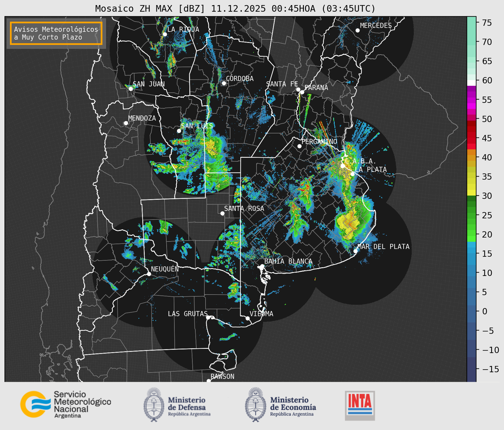Click the 0 dBZ label on scale
The height and width of the screenshot is (430, 504).
pos(485,312)
